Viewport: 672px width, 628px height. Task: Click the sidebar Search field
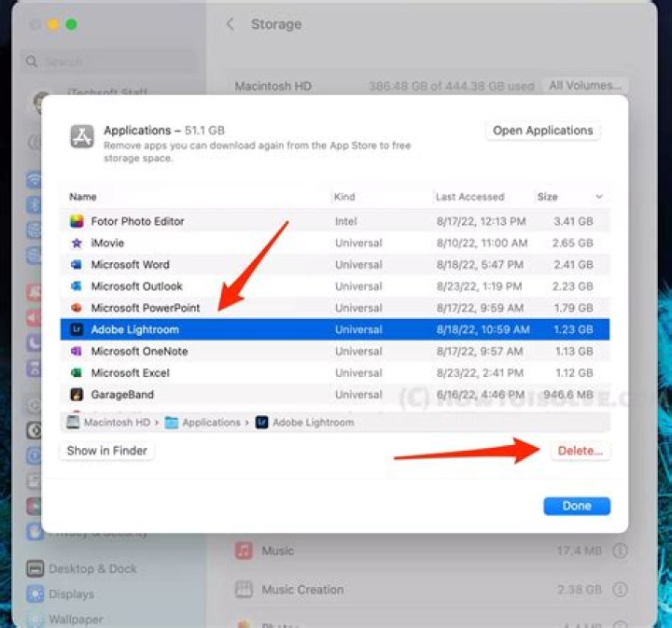pos(109,62)
